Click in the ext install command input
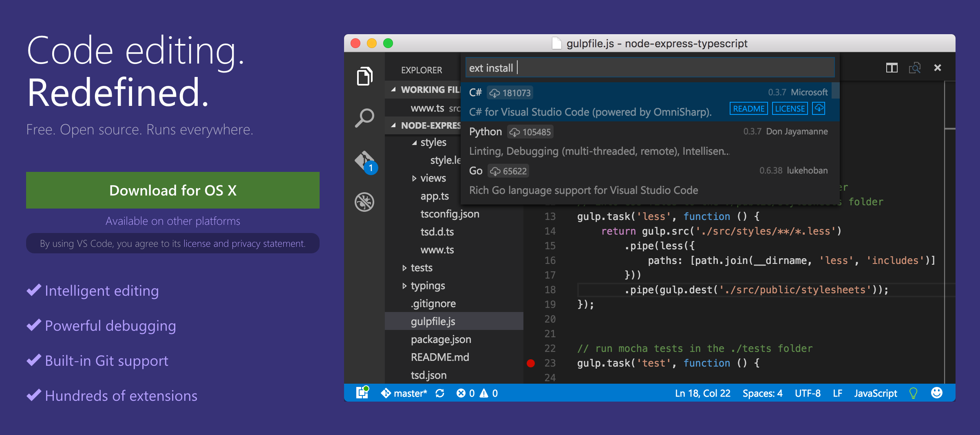980x435 pixels. pos(650,68)
